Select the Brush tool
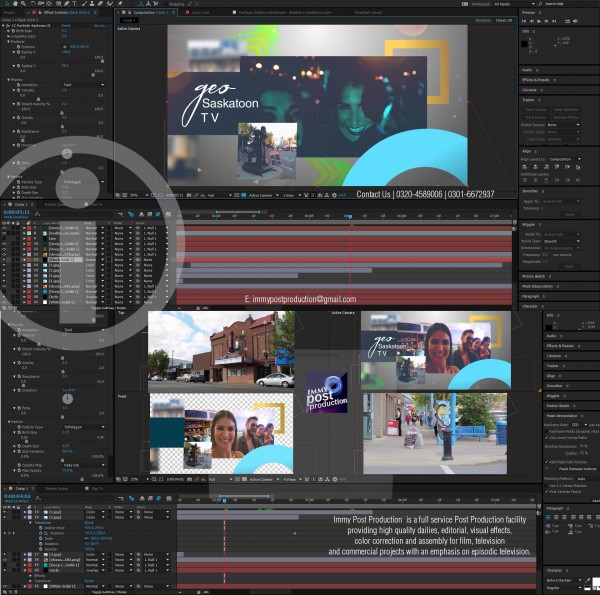The width and height of the screenshot is (600, 595). point(85,3)
